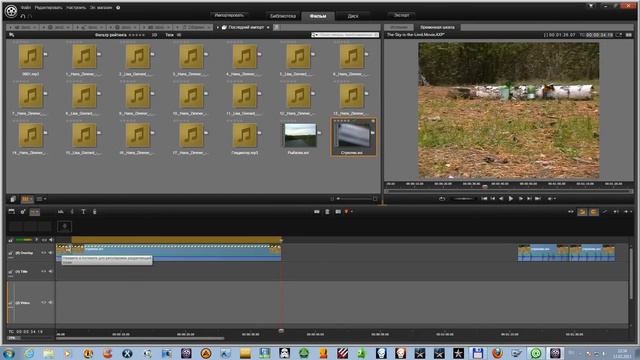Image resolution: width=640 pixels, height=360 pixels.
Task: Click the Title (T) tool icon
Action: click(83, 212)
